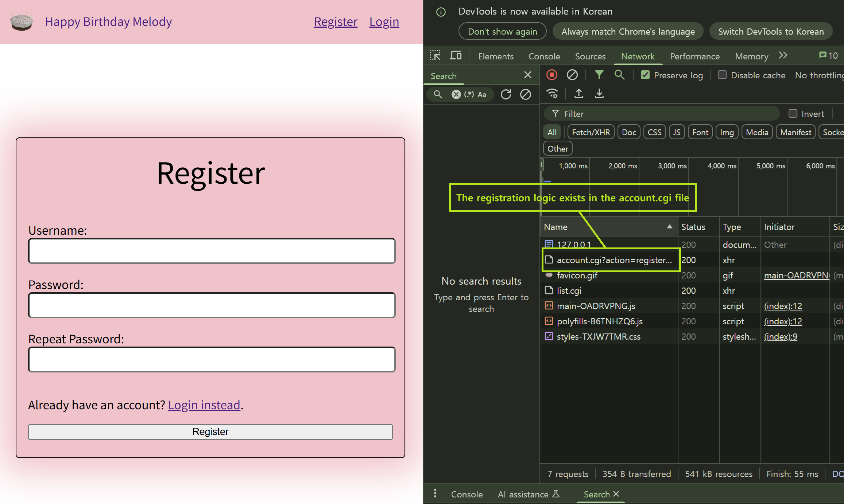The width and height of the screenshot is (844, 504).
Task: Refresh the search results
Action: click(506, 94)
